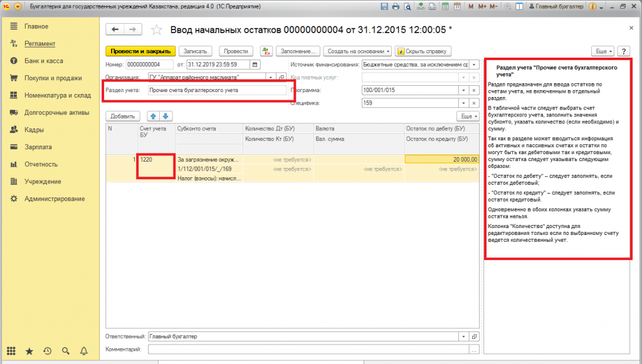The width and height of the screenshot is (642, 364).
Task: Click the search magnifier in bottom bar
Action: pyautogui.click(x=65, y=351)
